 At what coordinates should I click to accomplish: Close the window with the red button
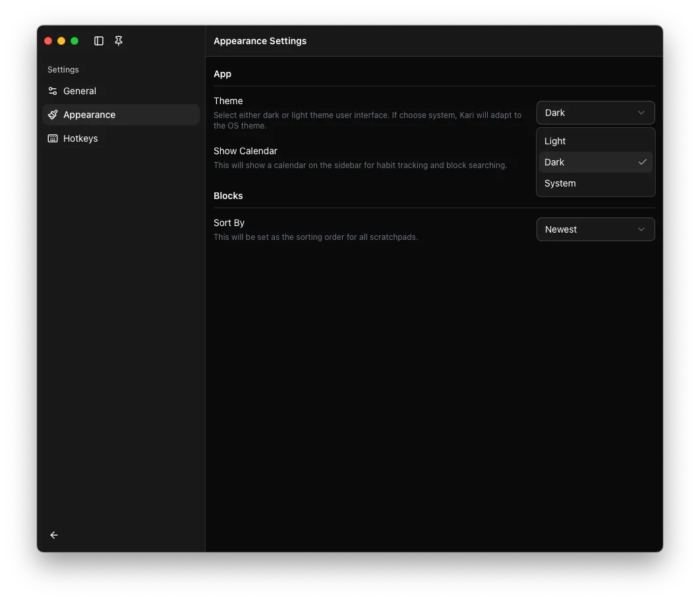48,41
